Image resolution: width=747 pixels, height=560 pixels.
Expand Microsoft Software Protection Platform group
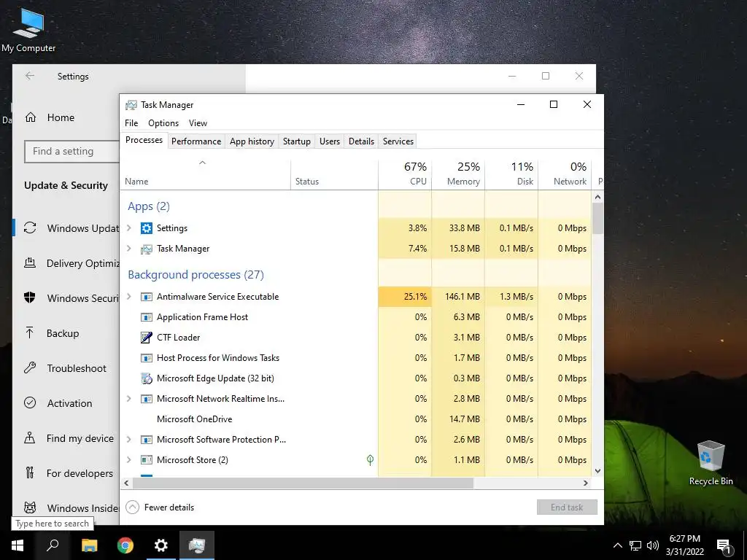128,440
